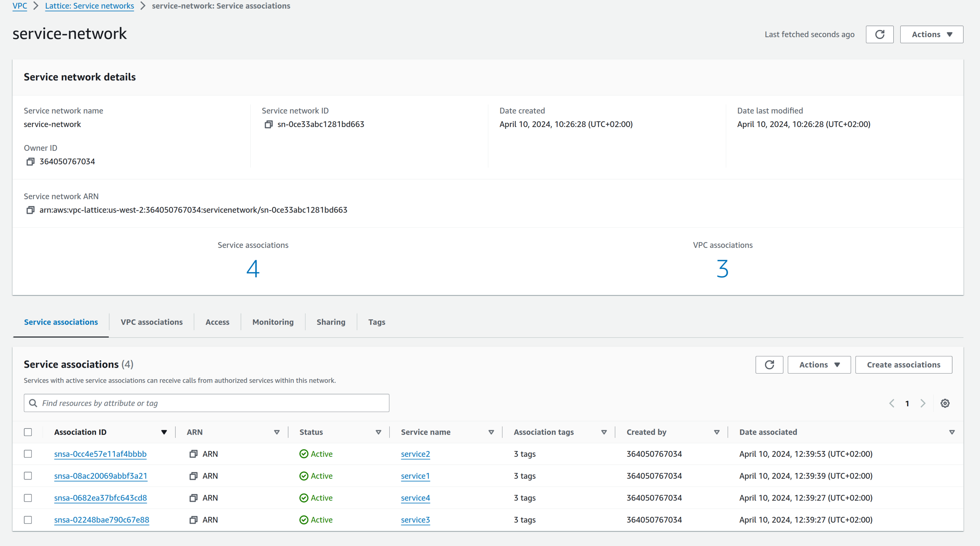Select all associations checkbox in header
The image size is (980, 546).
(x=28, y=432)
